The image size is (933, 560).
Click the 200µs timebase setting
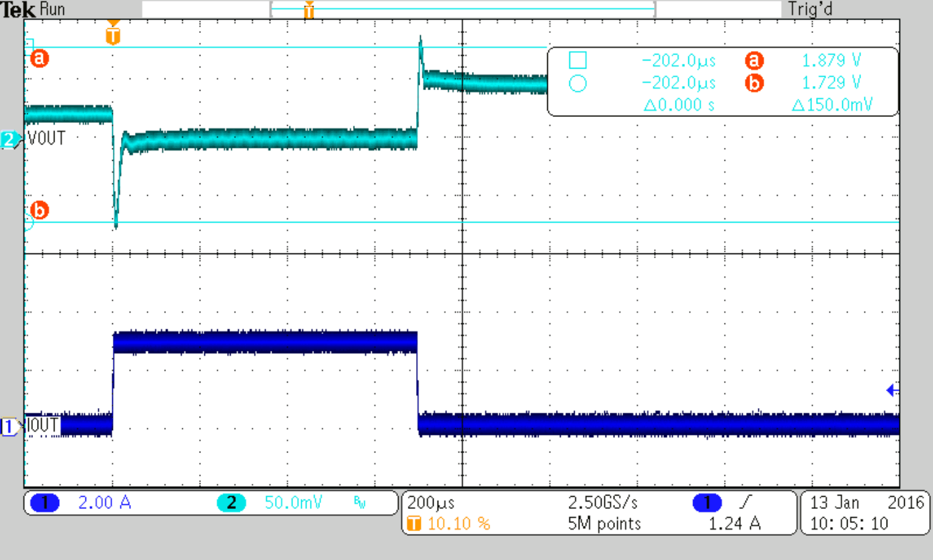pos(431,503)
